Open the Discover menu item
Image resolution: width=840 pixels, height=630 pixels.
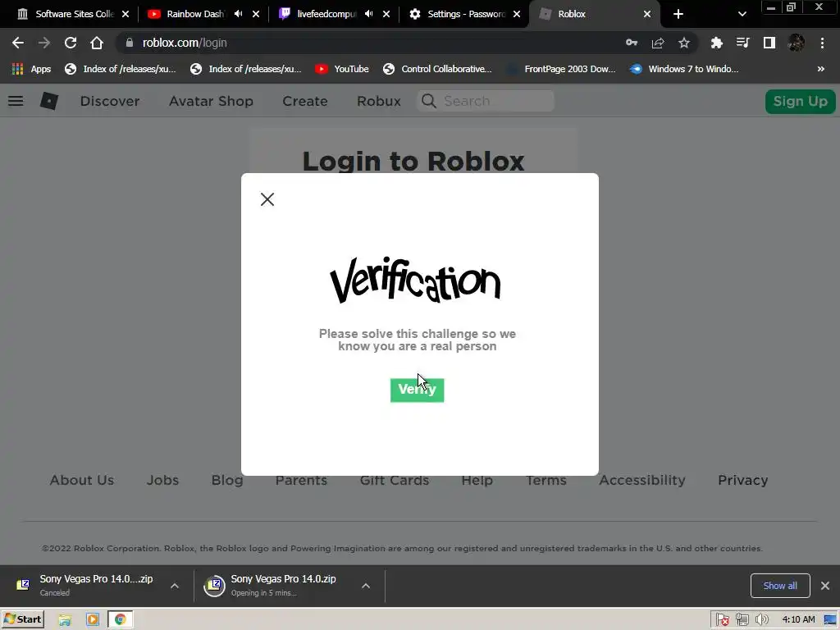click(110, 101)
